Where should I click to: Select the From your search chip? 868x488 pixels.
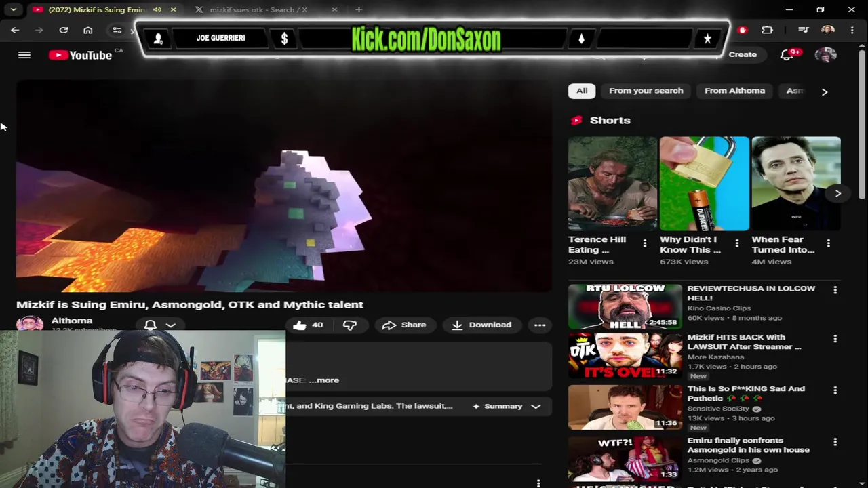(646, 91)
